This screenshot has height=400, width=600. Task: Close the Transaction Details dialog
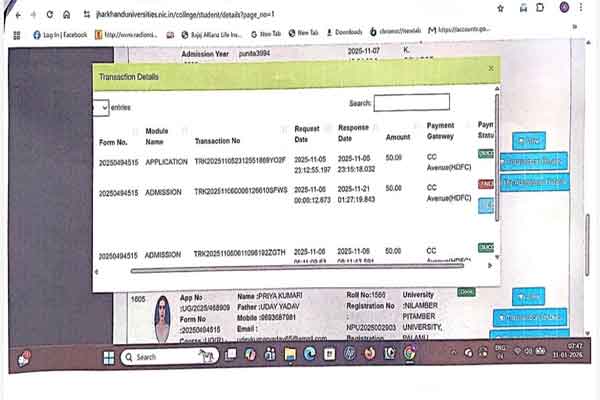(489, 68)
